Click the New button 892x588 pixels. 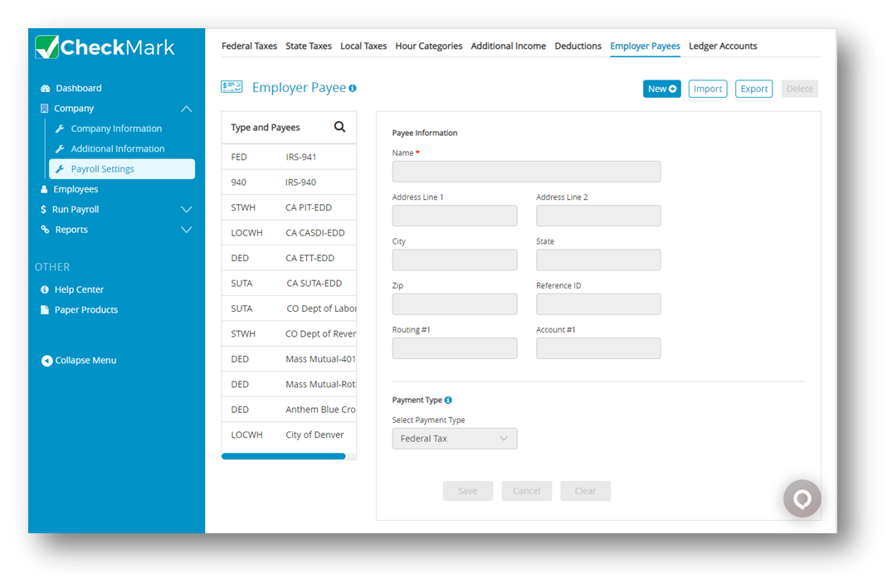click(661, 87)
